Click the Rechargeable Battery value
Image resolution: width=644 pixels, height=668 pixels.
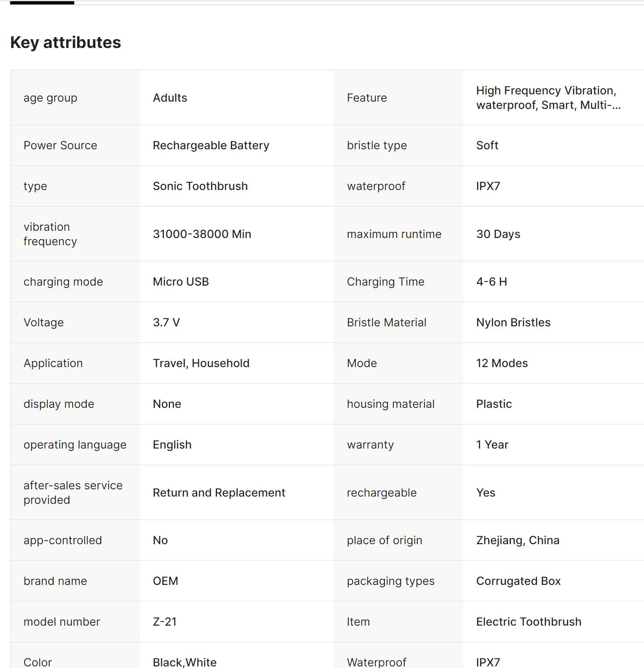click(x=211, y=145)
